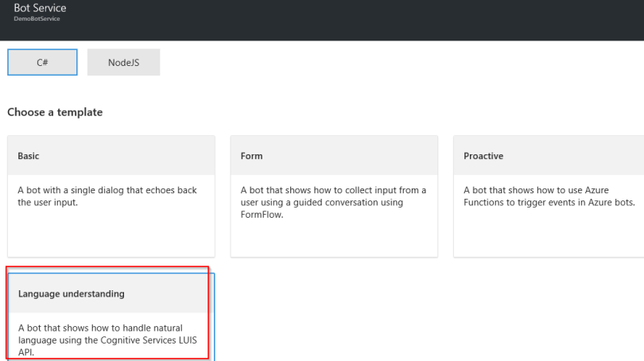Viewport: 644px width, 361px height.
Task: Click the Bot Service title in header
Action: (40, 9)
